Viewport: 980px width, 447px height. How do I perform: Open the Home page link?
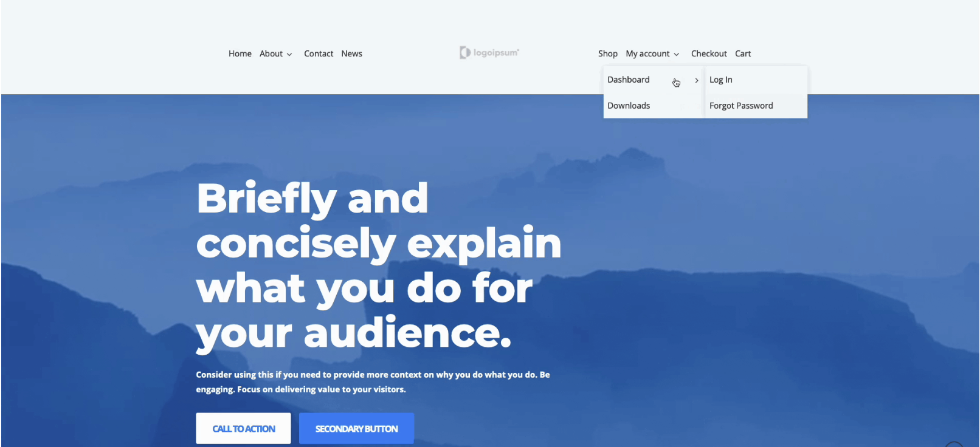click(x=240, y=53)
